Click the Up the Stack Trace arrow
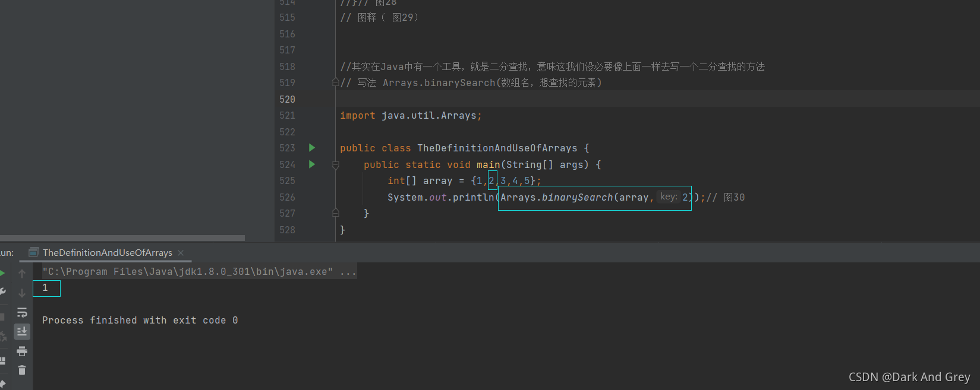This screenshot has height=390, width=980. 22,274
